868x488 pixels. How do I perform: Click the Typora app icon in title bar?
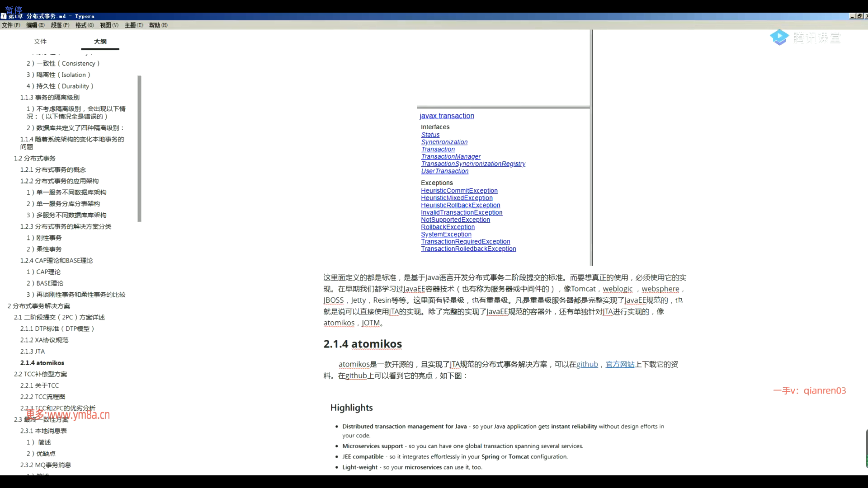click(4, 16)
